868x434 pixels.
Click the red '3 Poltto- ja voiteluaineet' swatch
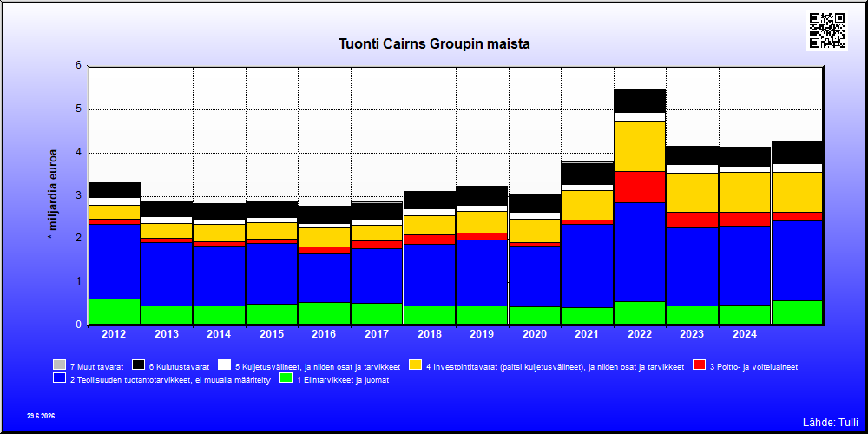coord(699,365)
